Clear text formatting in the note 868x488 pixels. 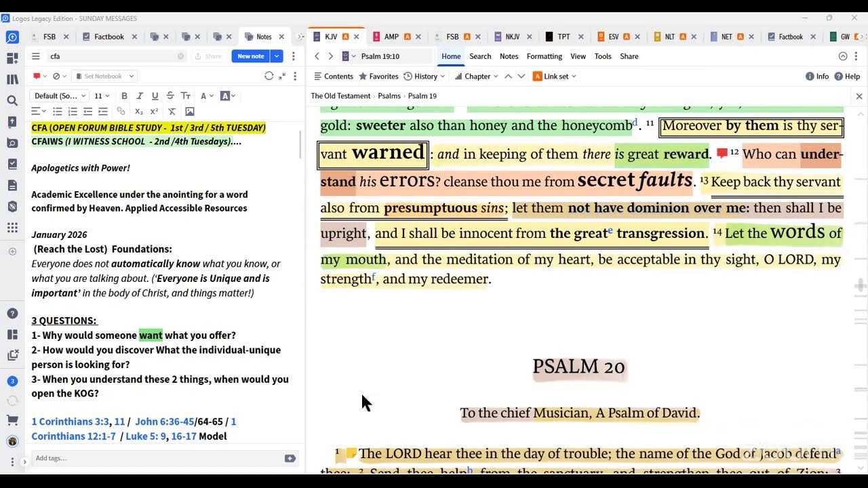point(172,111)
